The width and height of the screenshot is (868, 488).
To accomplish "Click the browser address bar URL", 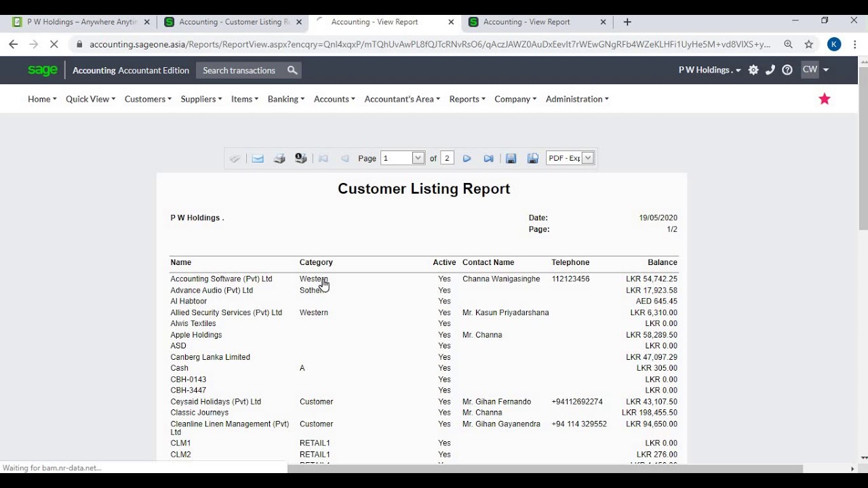I will click(430, 44).
